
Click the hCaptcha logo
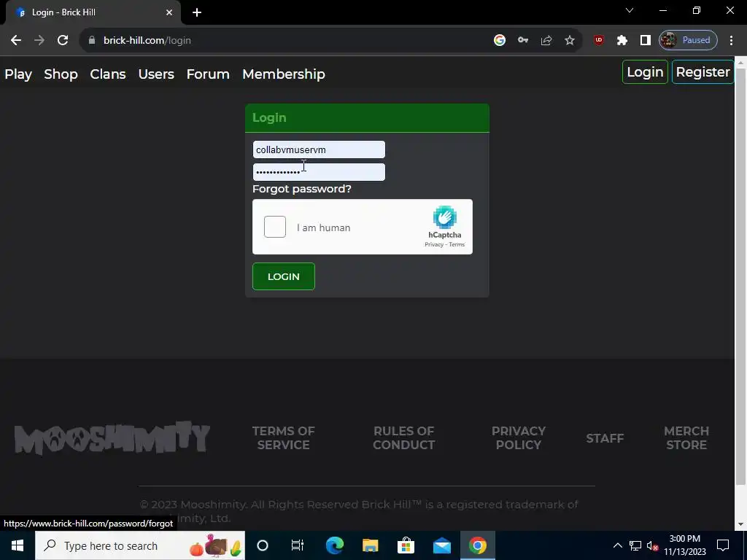coord(444,217)
